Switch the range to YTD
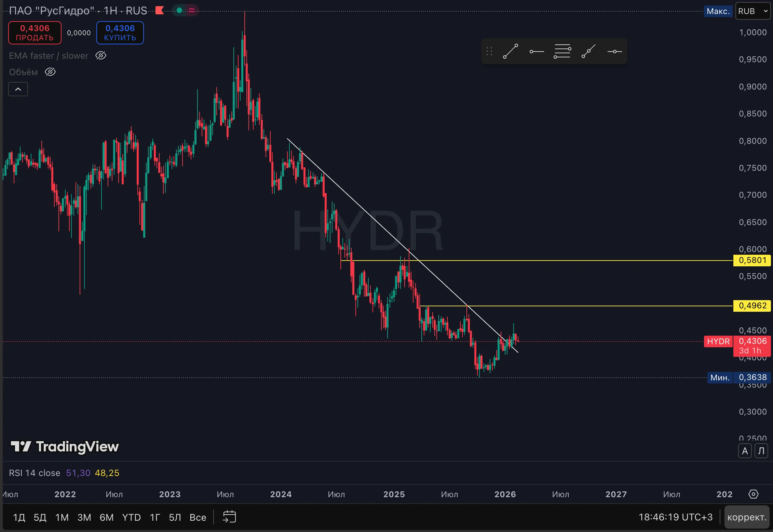773x532 pixels. point(132,517)
